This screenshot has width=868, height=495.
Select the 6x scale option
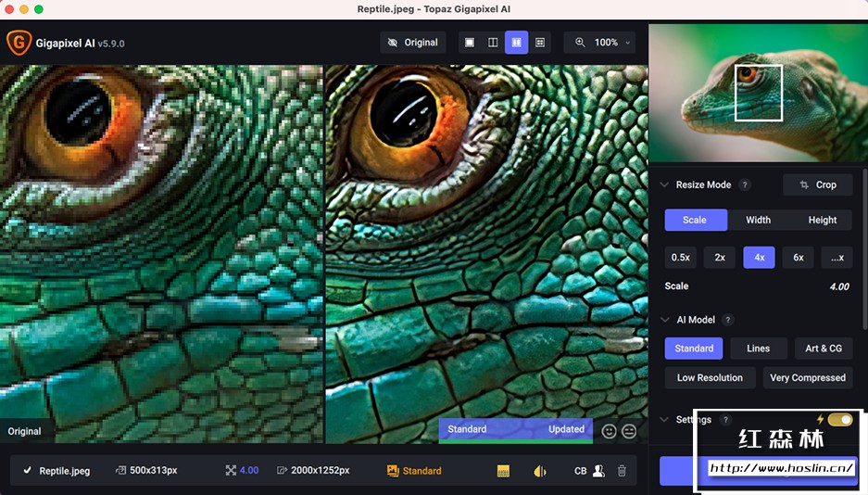[x=799, y=258]
